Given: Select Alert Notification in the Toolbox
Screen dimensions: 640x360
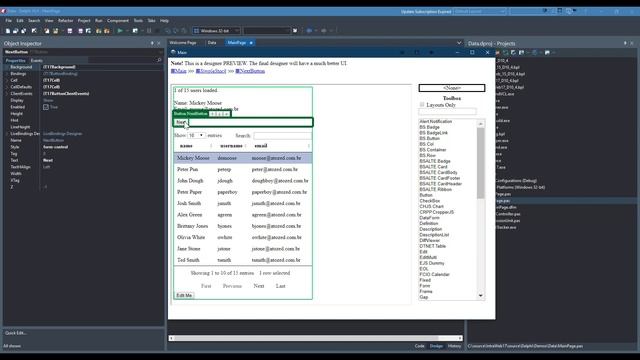Looking at the screenshot, I should click(x=436, y=122).
